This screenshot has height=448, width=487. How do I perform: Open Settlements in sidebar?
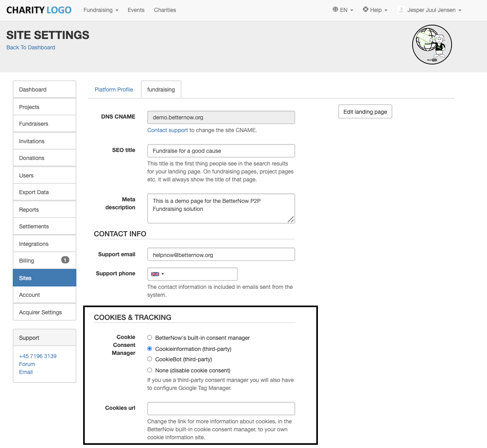45,226
